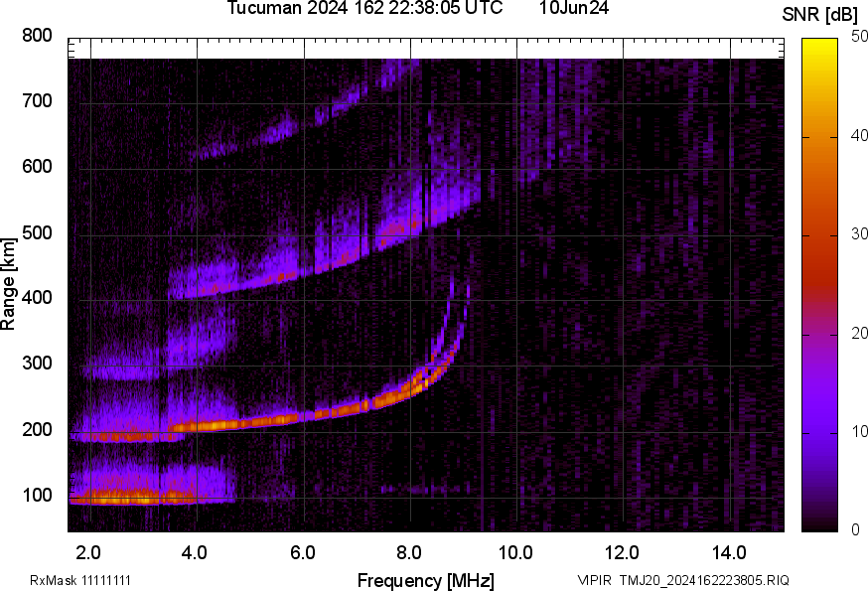Click range tick label '100'
Screen dimensions: 868x591
pyautogui.click(x=37, y=495)
